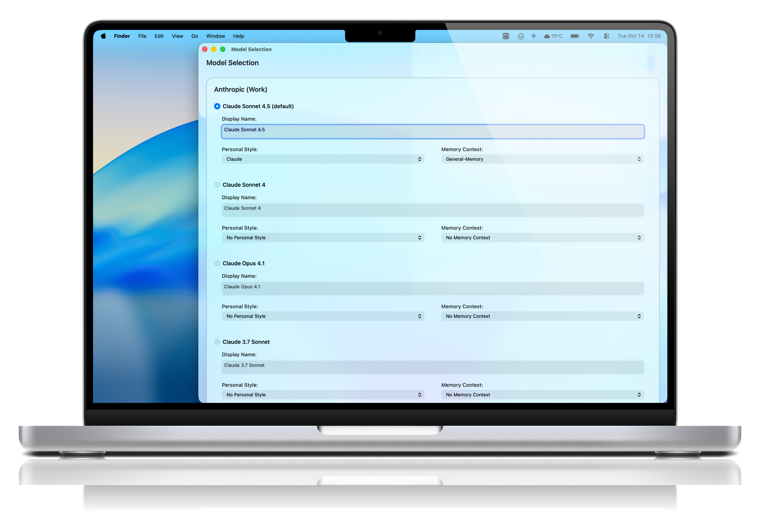Open the Wi-Fi status icon

pyautogui.click(x=591, y=36)
